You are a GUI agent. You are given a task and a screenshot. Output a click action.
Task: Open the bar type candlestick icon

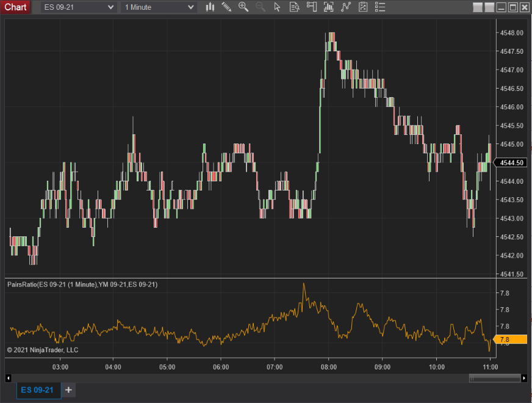click(x=210, y=7)
